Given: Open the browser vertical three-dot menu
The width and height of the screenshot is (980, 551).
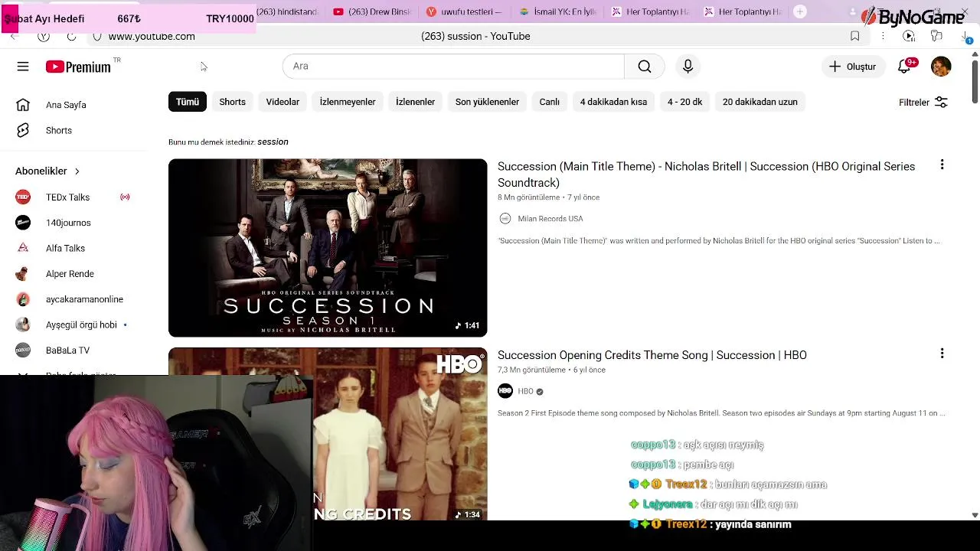Looking at the screenshot, I should click(883, 36).
